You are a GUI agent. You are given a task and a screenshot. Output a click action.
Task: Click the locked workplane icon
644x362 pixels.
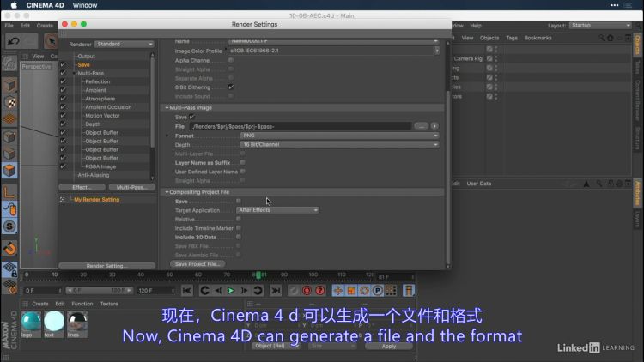point(9,269)
